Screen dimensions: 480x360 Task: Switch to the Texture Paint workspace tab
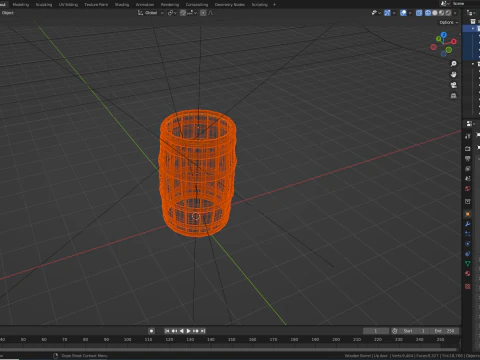(x=96, y=4)
